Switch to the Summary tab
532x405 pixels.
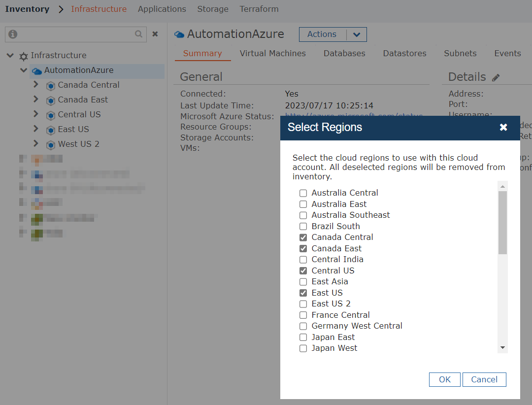pos(202,54)
